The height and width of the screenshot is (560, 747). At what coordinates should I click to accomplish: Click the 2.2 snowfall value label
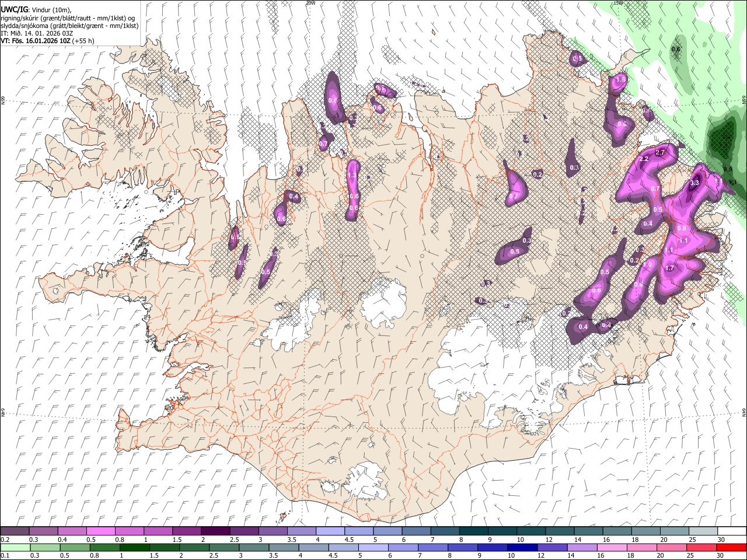coord(644,159)
